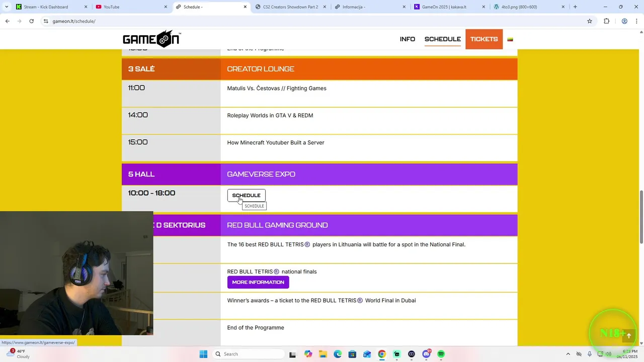The width and height of the screenshot is (644, 362).
Task: Launch Copilot from the taskbar
Action: pos(308,354)
